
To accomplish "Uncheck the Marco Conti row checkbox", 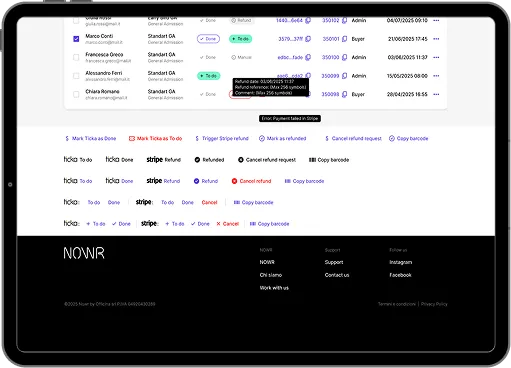I will click(76, 39).
